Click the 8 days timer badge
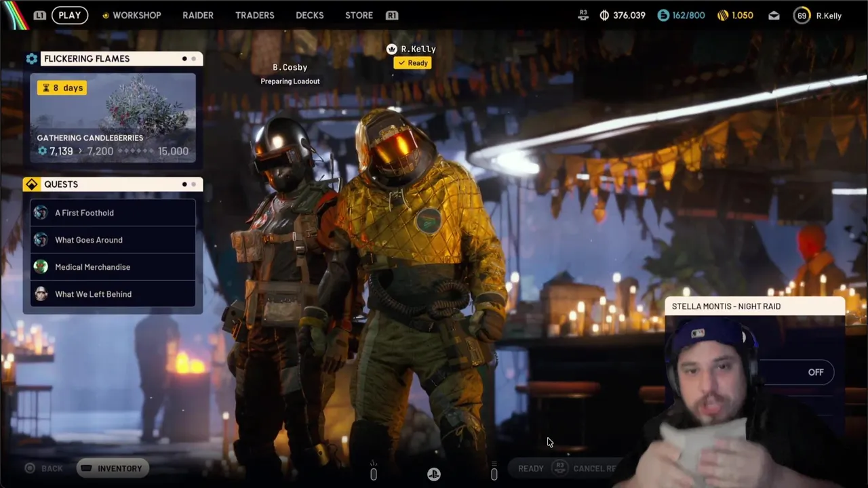Viewport: 868px width, 488px height. coord(62,87)
